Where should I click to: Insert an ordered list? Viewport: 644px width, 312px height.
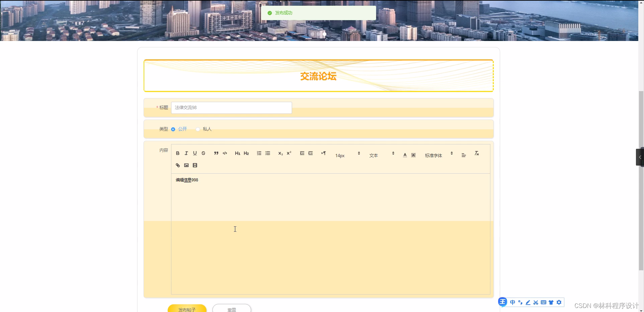(259, 153)
